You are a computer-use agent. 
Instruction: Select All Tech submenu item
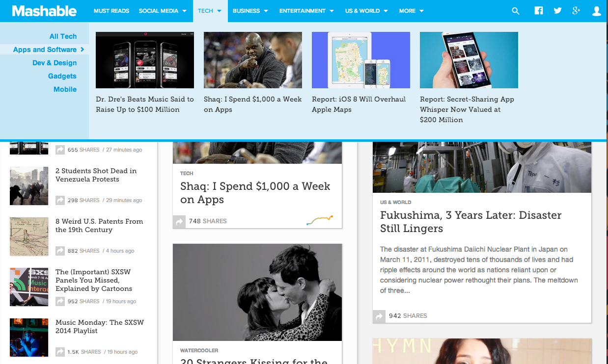pos(63,36)
